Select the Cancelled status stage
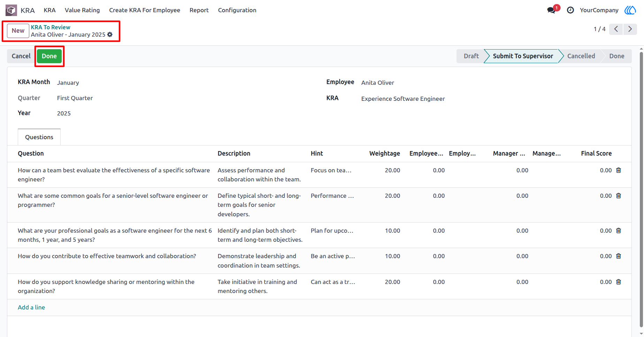 [581, 56]
